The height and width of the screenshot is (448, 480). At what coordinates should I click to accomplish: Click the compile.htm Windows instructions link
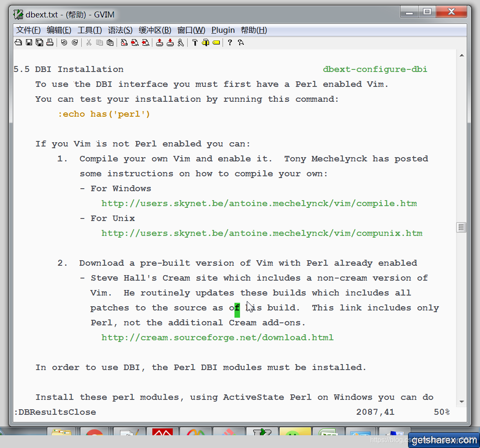point(259,204)
